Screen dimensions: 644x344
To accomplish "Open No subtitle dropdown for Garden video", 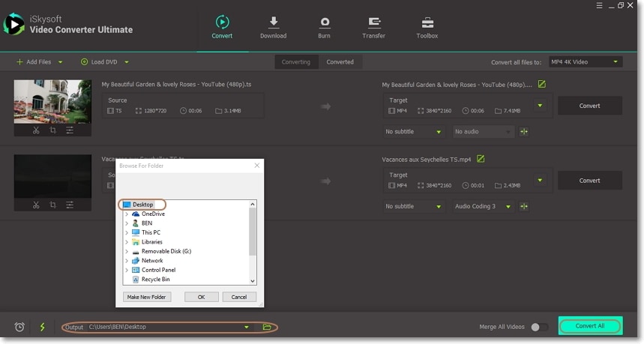I will 413,132.
